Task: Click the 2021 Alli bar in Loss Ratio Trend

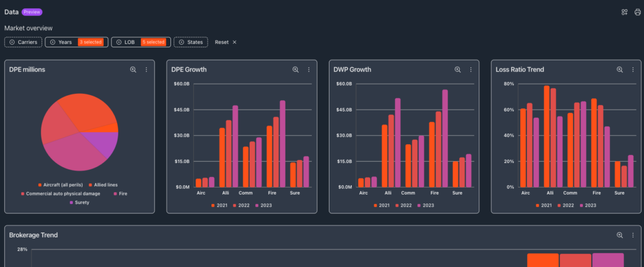Action: point(547,136)
